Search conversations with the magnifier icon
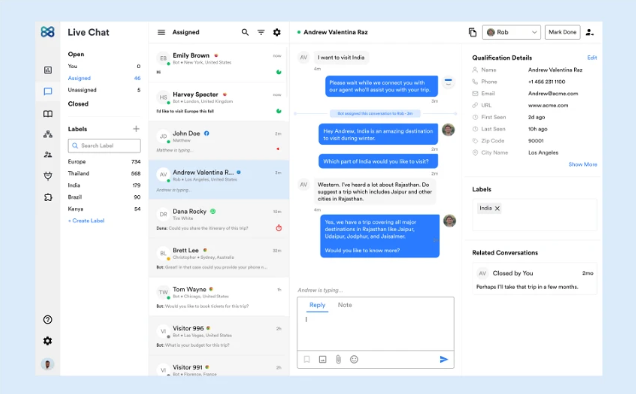 245,32
